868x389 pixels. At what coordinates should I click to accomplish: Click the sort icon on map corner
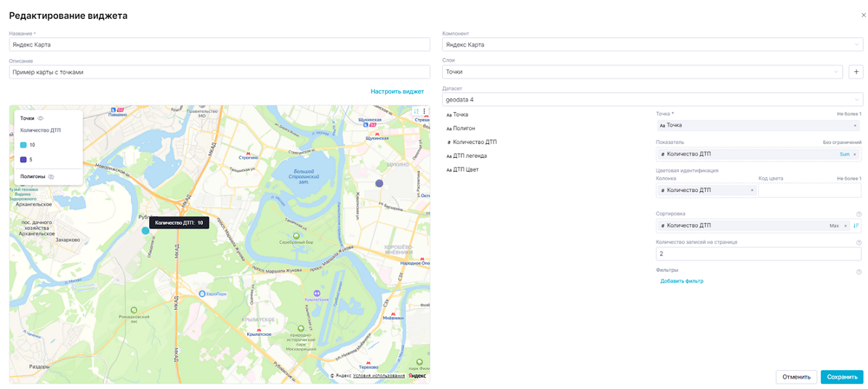(x=417, y=111)
